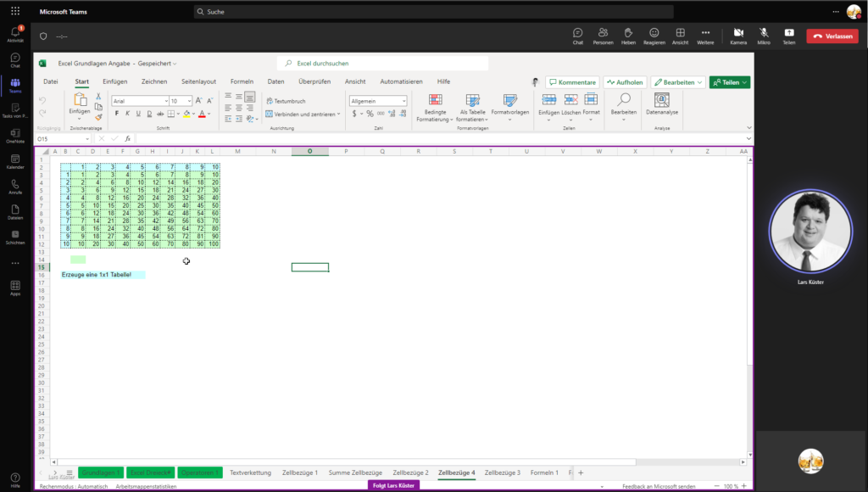Apply the yellow fill color
The image size is (868, 492).
point(186,114)
